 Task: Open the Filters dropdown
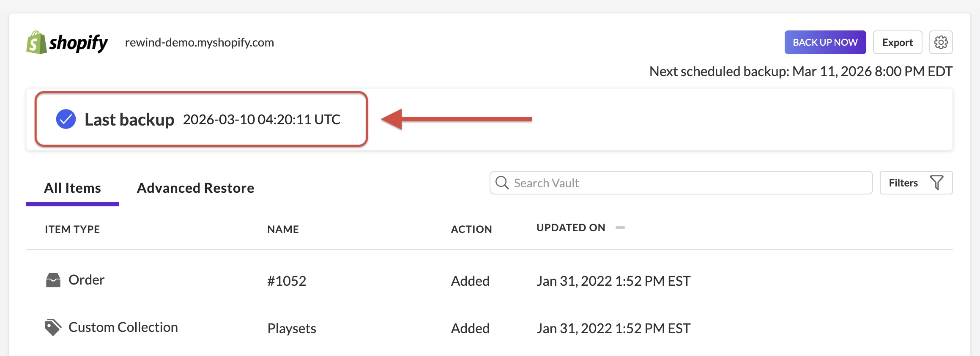[916, 183]
